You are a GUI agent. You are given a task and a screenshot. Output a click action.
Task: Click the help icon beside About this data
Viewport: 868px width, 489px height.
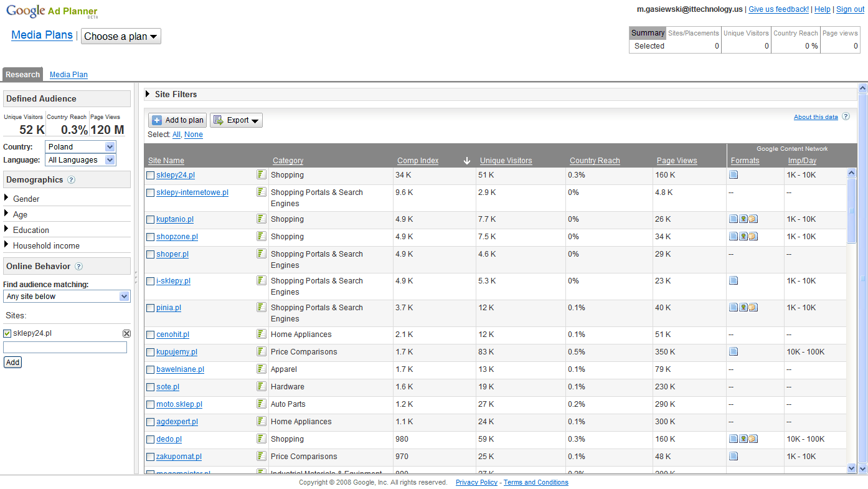[x=846, y=116]
